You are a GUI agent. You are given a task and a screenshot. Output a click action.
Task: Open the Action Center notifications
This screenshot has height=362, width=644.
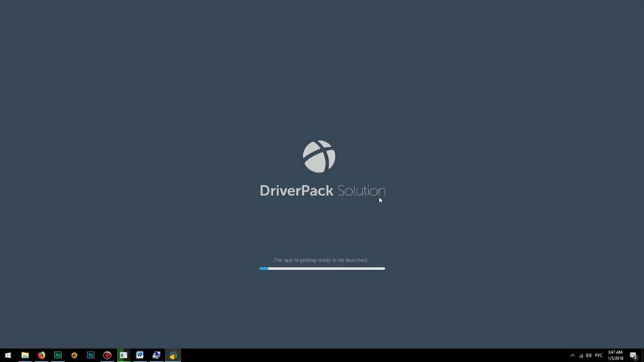pyautogui.click(x=634, y=355)
